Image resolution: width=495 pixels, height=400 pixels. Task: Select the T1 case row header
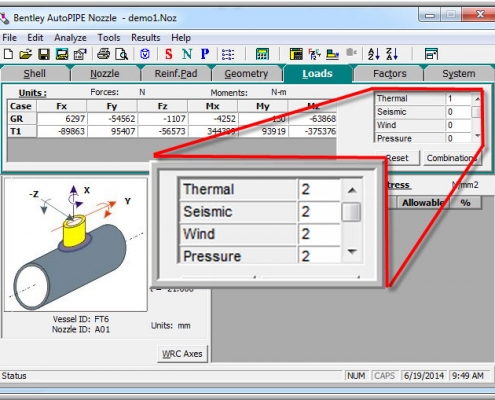tap(22, 131)
